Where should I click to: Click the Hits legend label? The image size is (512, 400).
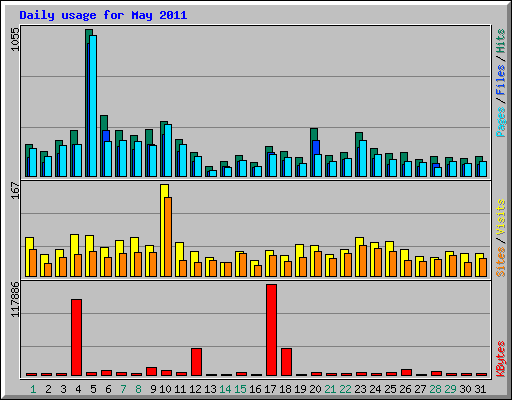tap(500, 41)
